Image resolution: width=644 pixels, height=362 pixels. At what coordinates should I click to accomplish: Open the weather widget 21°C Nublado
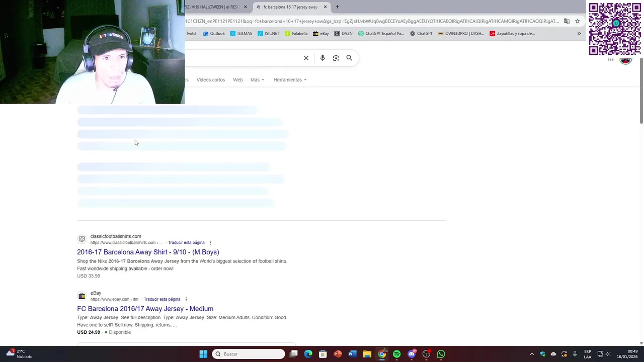coord(19,354)
